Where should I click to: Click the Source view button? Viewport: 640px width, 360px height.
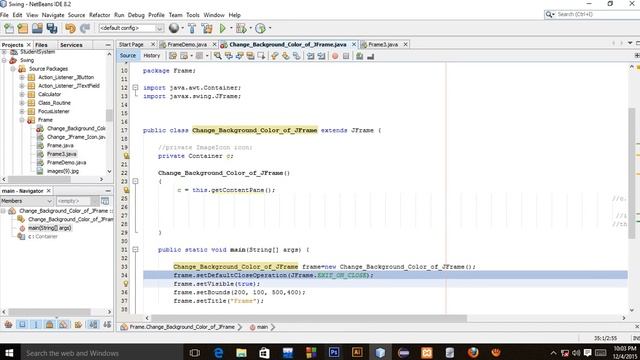[x=127, y=56]
